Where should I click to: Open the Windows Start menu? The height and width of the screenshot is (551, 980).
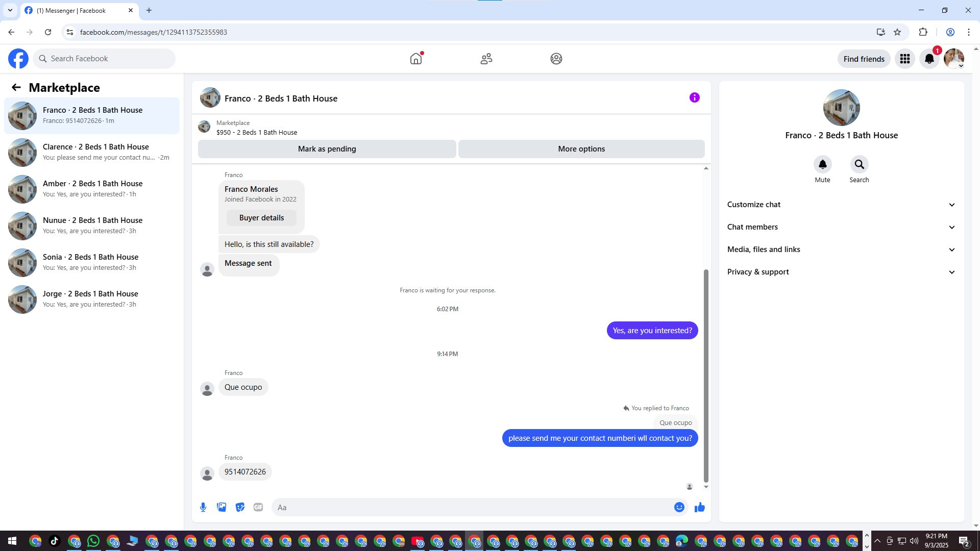(x=12, y=541)
